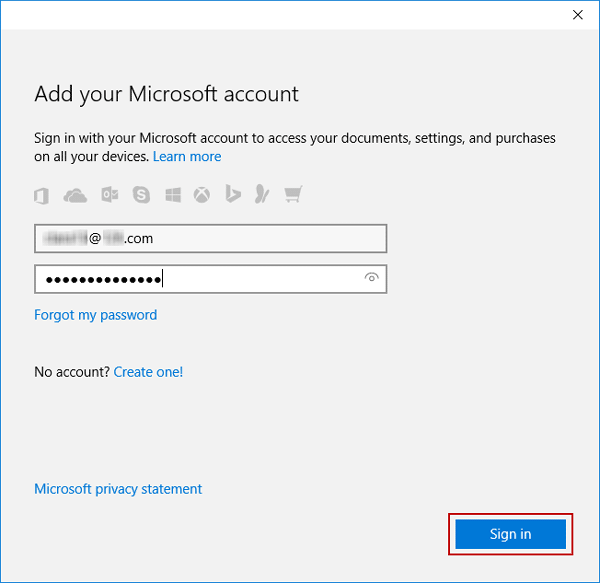Reveal password with the eye icon
The width and height of the screenshot is (600, 583).
[371, 277]
